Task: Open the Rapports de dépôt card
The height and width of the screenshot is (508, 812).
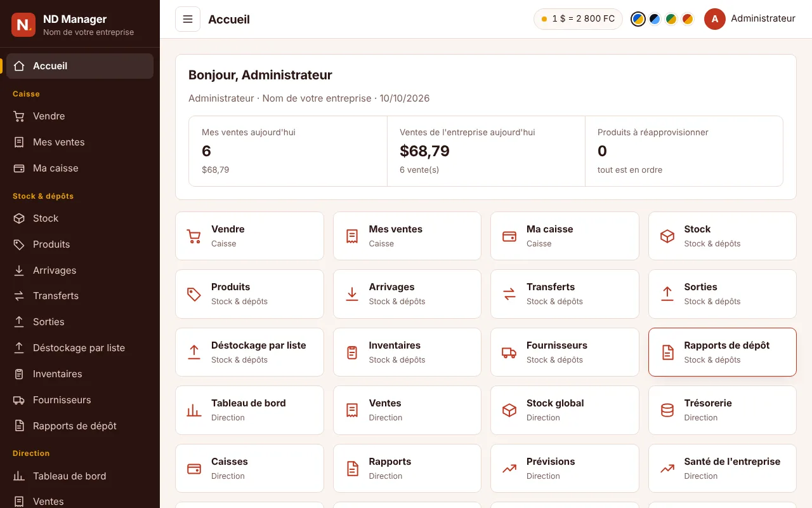Action: pos(723,352)
